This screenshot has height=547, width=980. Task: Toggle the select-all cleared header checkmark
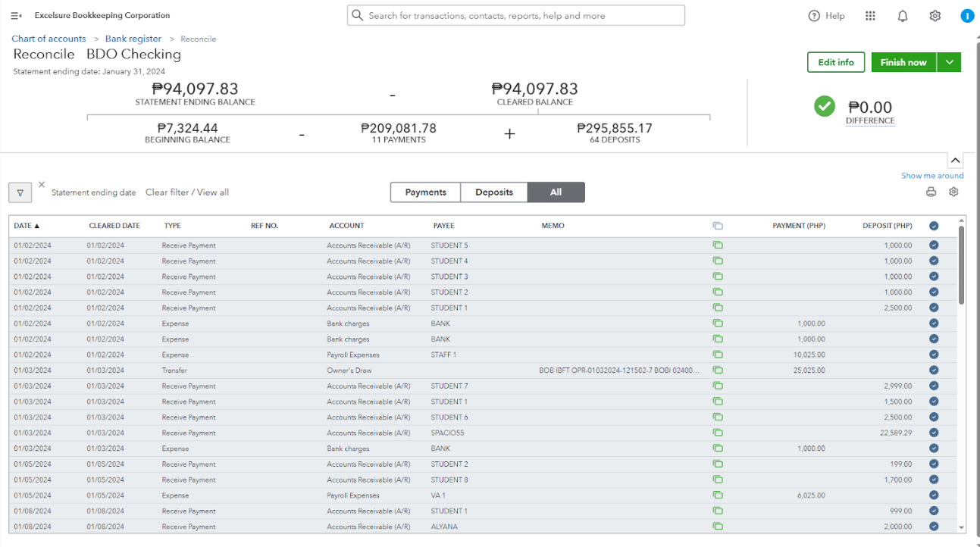click(934, 226)
